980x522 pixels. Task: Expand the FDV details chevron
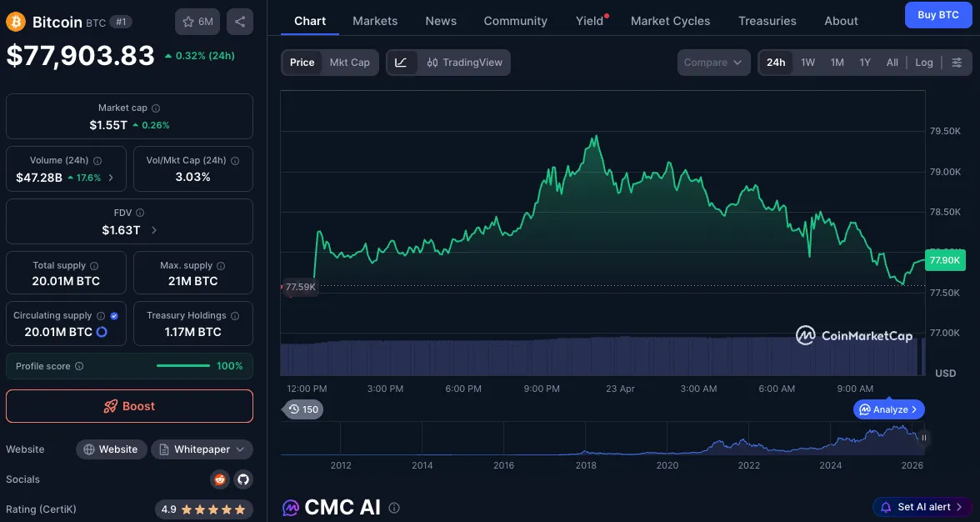[x=153, y=230]
